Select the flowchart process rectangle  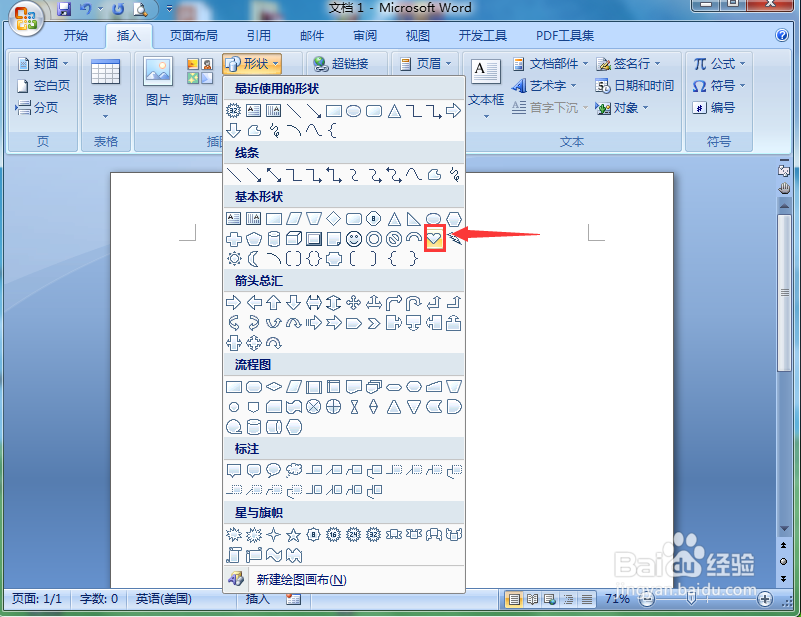click(234, 387)
